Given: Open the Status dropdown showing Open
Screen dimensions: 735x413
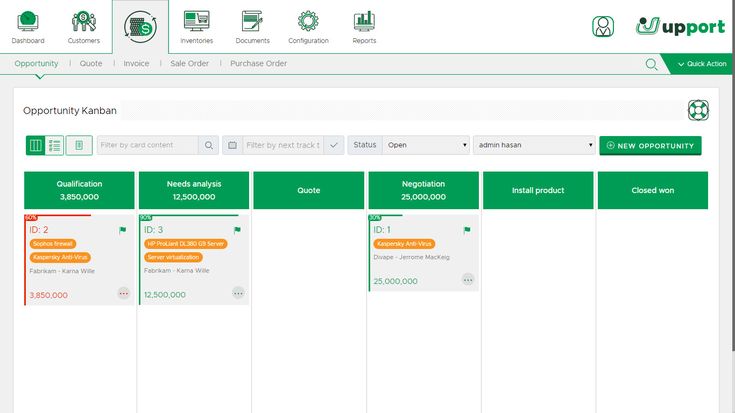Looking at the screenshot, I should (426, 145).
